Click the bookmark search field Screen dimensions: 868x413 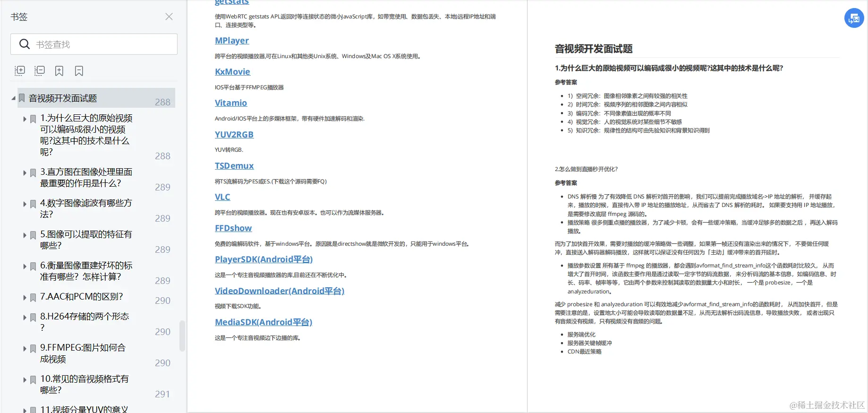94,44
